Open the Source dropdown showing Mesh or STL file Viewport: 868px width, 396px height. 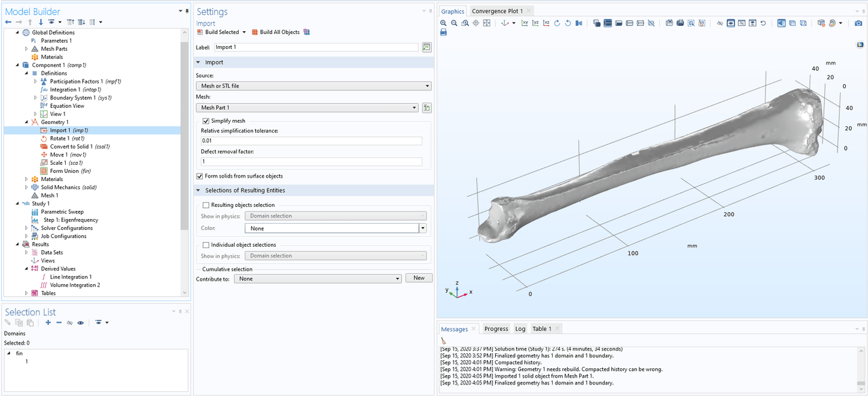[313, 86]
